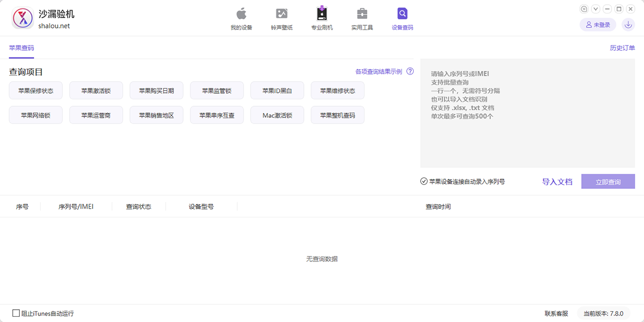This screenshot has height=322, width=644.
Task: Click the 沙漏验机 hourglass logo
Action: click(x=23, y=18)
